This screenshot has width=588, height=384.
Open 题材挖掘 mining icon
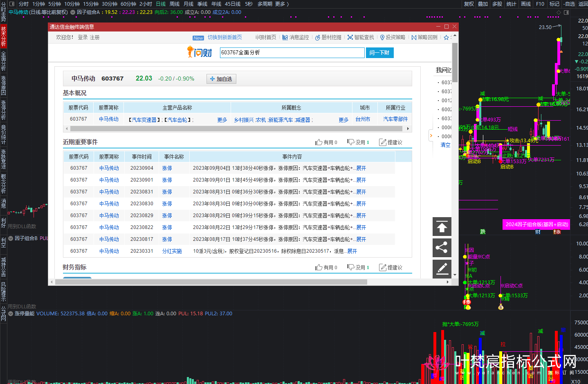(x=318, y=37)
